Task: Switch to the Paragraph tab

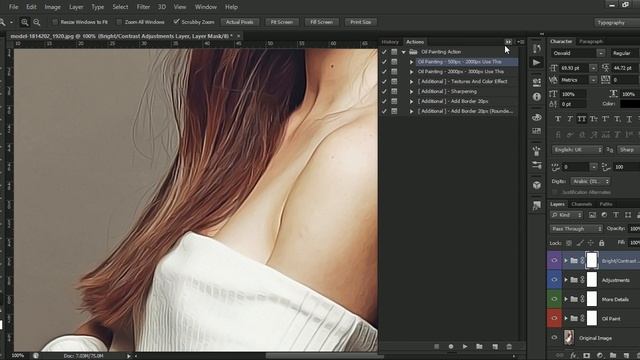Action: click(591, 42)
